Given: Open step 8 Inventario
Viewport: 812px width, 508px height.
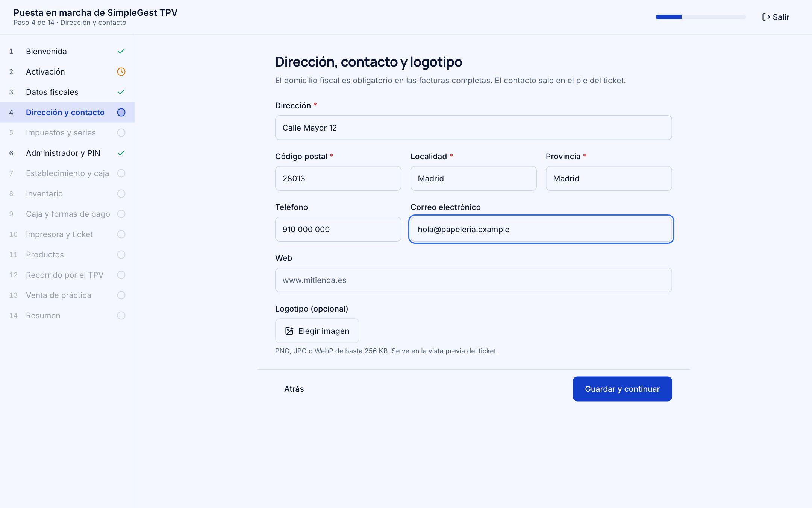Looking at the screenshot, I should [67, 193].
